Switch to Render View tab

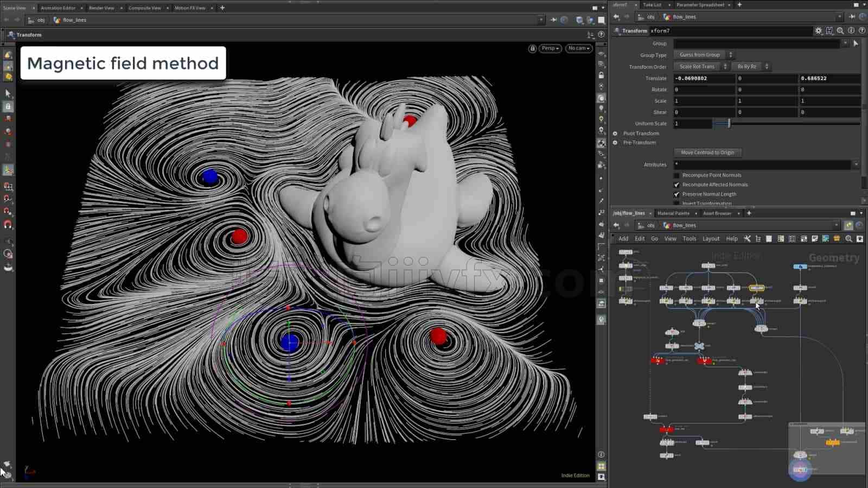pos(101,8)
